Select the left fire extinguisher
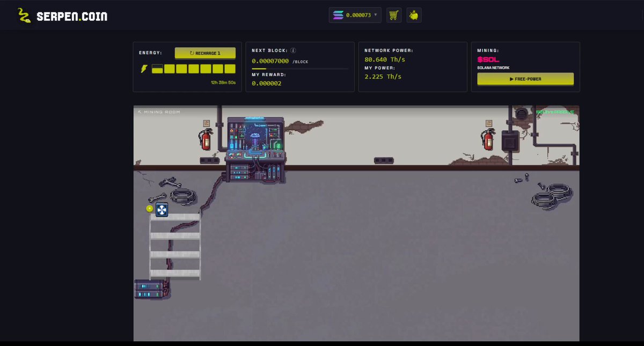 (205, 139)
